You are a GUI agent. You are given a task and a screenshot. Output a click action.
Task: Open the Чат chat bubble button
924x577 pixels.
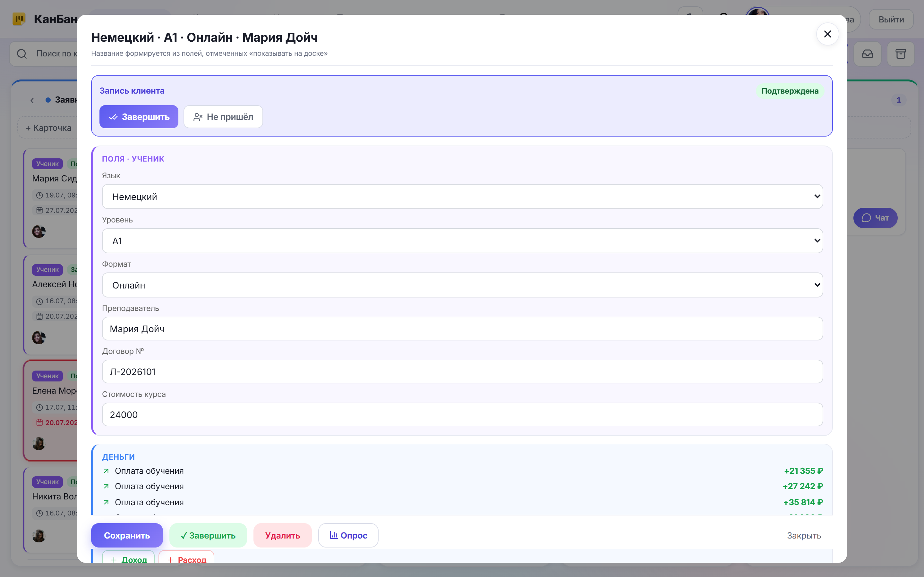pos(875,218)
